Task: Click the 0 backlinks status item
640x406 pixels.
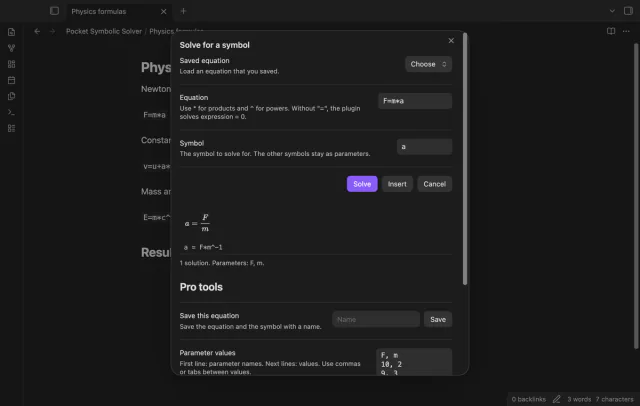Action: (528, 399)
